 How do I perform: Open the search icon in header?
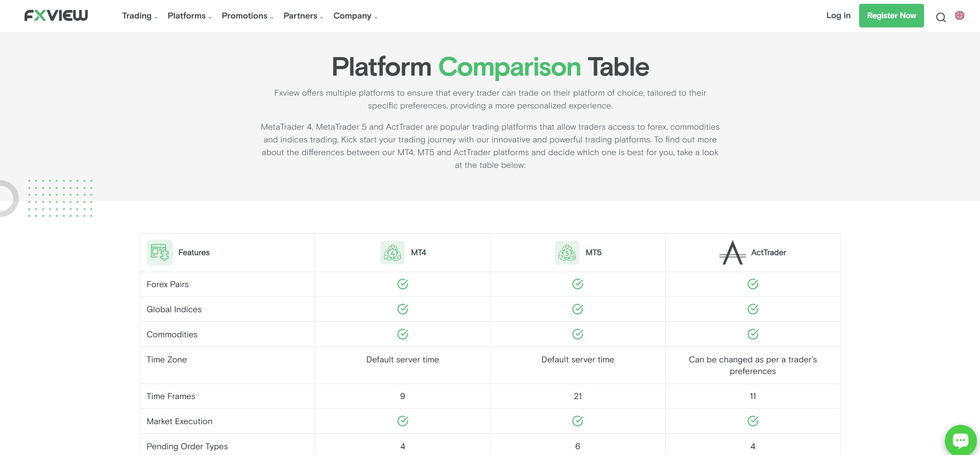coord(941,17)
